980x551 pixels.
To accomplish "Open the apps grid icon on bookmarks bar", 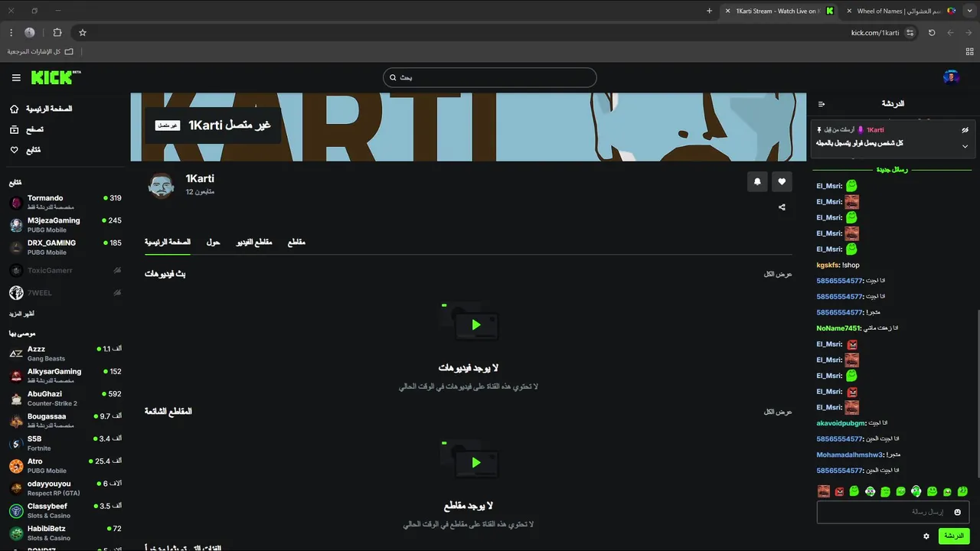I will (x=969, y=51).
